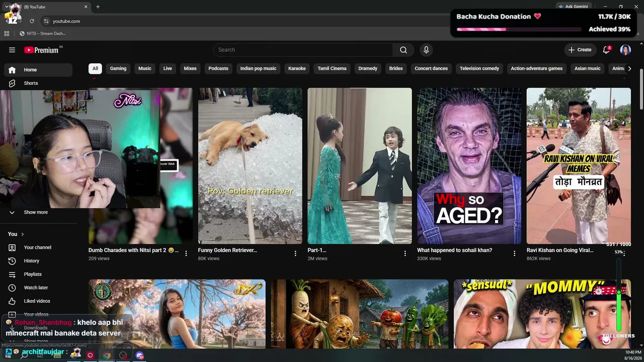This screenshot has height=362, width=644.
Task: Open title 'Ravi Kishan on Going Viral...'
Action: click(560, 250)
